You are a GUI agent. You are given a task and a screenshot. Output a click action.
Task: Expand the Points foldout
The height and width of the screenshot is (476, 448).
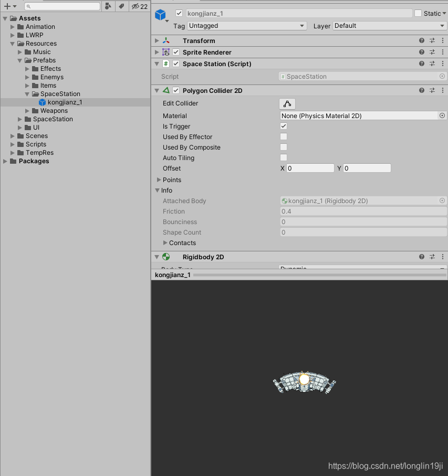[159, 179]
